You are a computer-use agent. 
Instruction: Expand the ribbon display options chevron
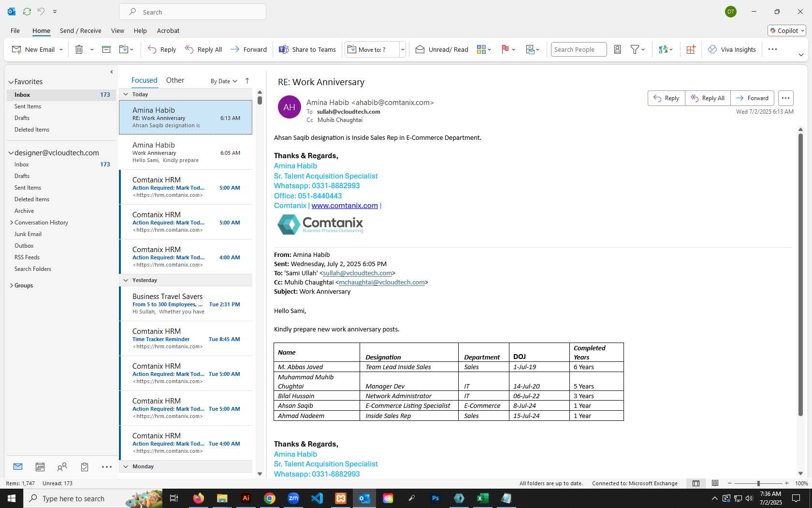[x=801, y=55]
